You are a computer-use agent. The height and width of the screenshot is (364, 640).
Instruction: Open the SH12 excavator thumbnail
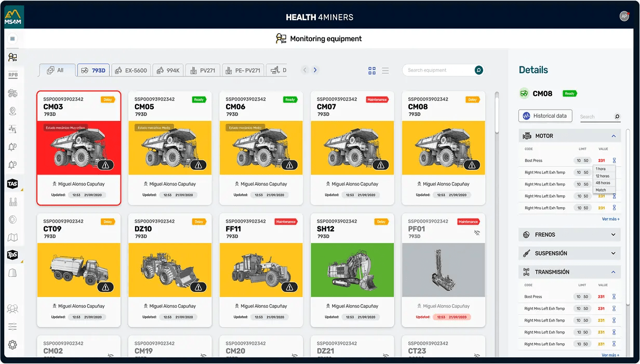[352, 270]
